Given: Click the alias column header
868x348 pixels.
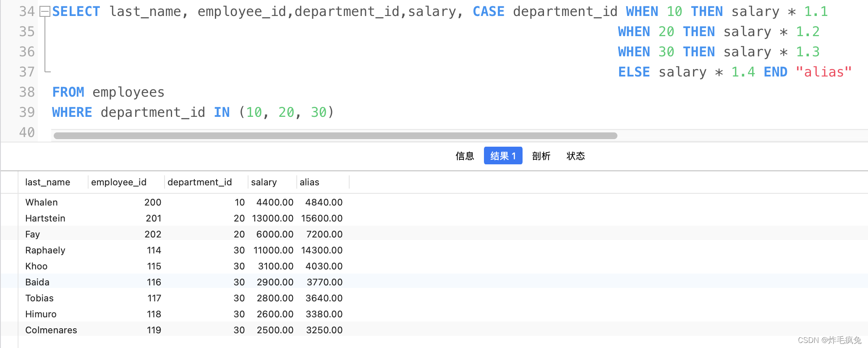Looking at the screenshot, I should click(x=309, y=182).
